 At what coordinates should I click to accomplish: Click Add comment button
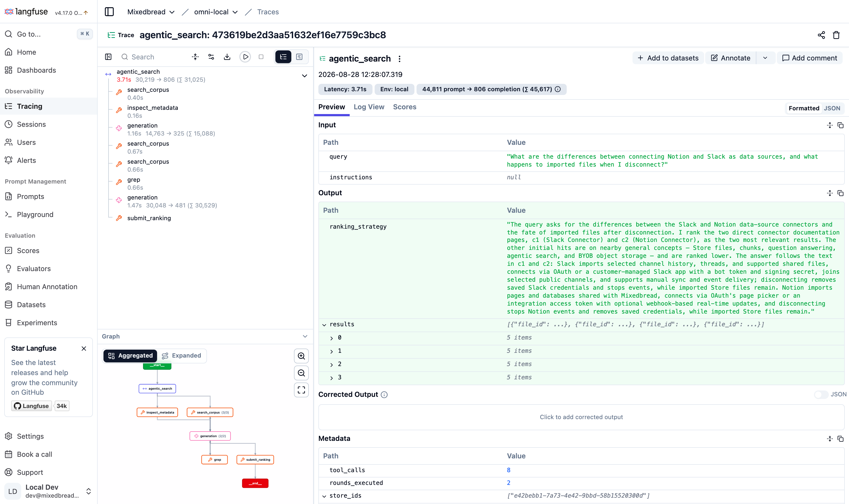(810, 58)
